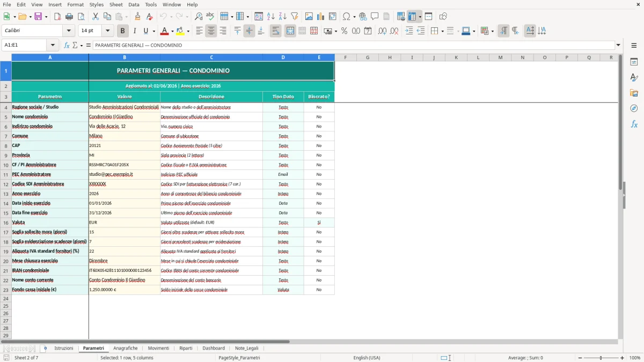This screenshot has height=362, width=644.
Task: Adjust the zoom slider handle
Action: pos(601,358)
